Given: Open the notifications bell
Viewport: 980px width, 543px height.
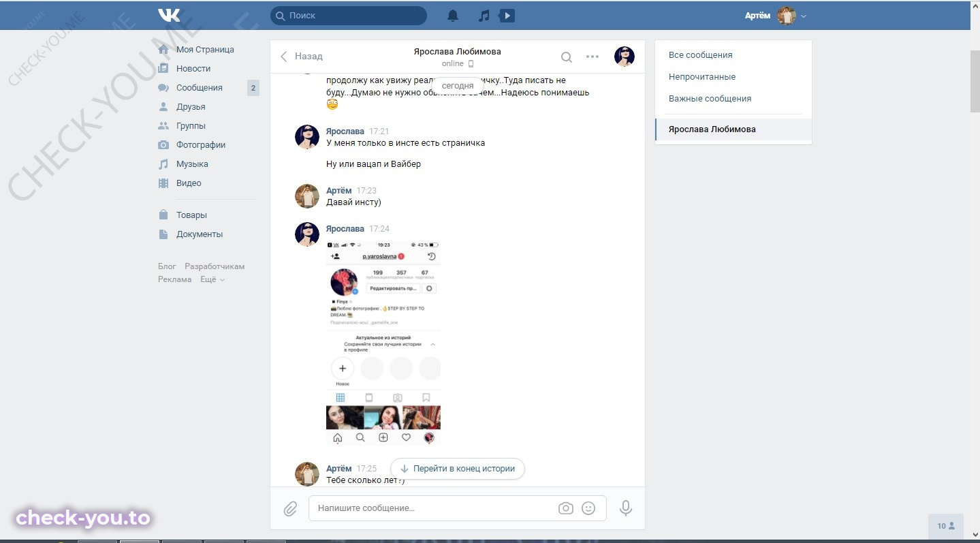Looking at the screenshot, I should [x=453, y=16].
